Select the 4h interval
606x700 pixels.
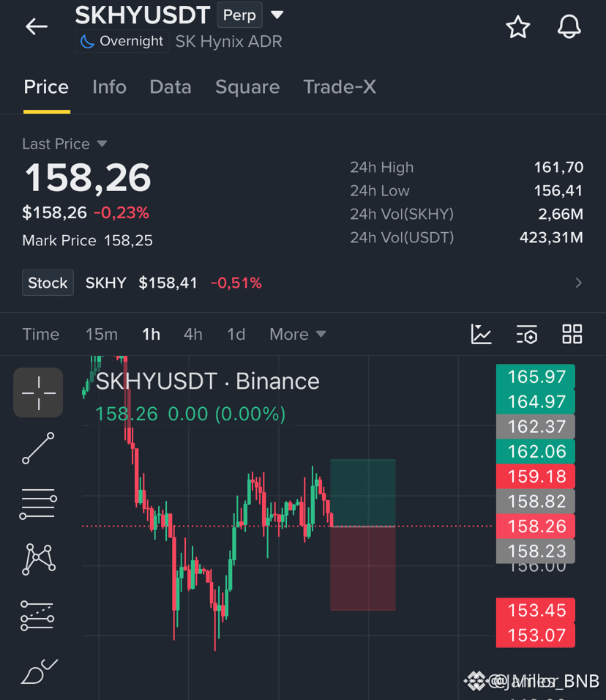click(x=193, y=335)
